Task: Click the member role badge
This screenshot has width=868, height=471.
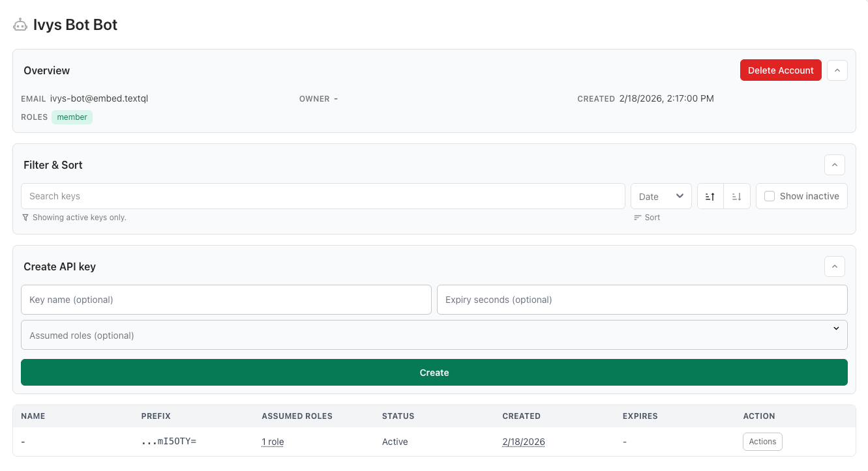Action: [72, 117]
